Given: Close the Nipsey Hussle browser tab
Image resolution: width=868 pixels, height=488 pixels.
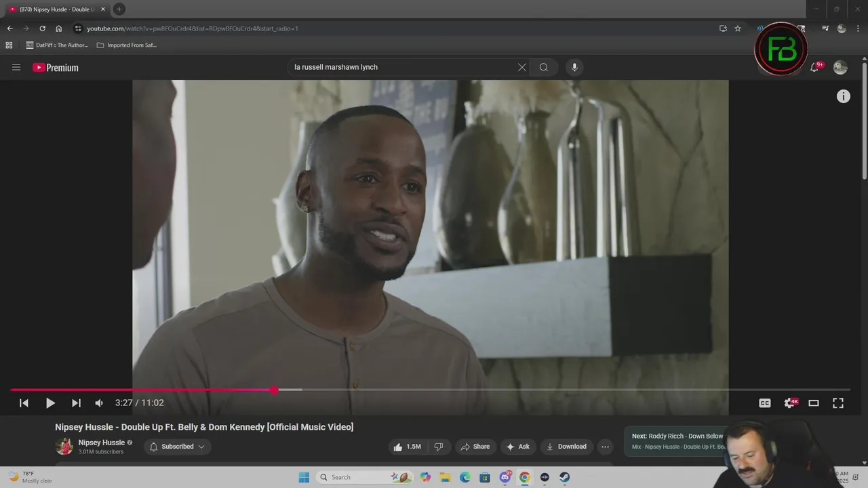Looking at the screenshot, I should (103, 9).
